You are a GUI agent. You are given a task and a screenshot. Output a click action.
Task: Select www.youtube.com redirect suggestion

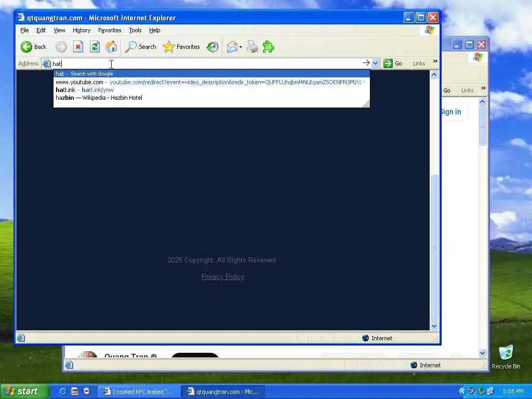[x=211, y=82]
